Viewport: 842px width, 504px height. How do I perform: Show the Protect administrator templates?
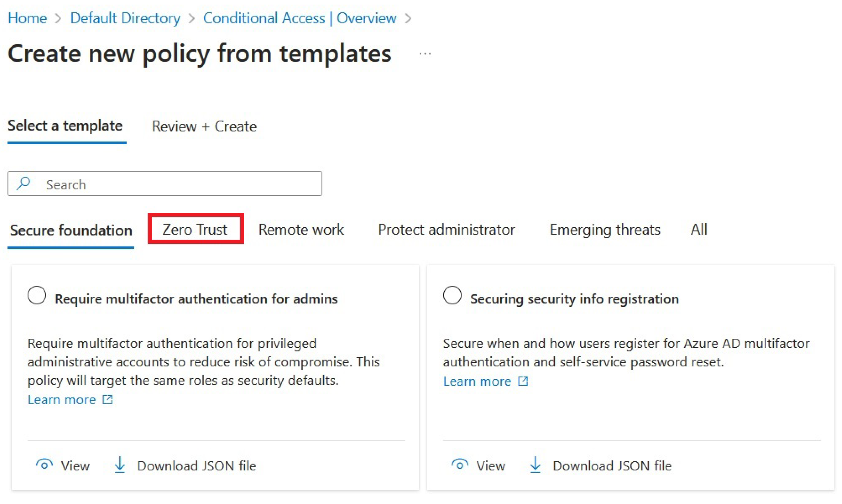tap(446, 229)
